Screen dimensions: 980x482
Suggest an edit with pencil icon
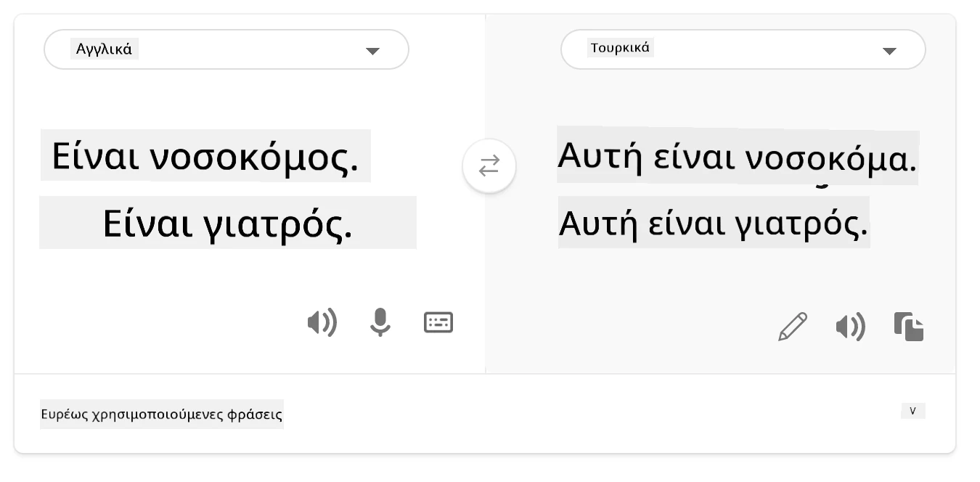pos(792,327)
